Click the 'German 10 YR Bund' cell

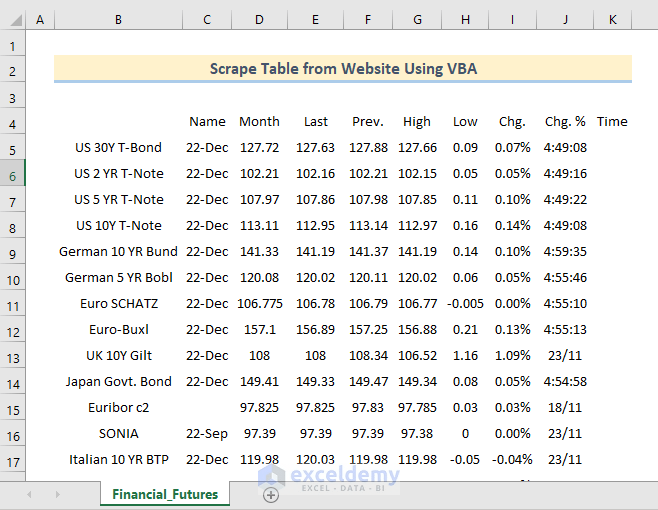[118, 251]
